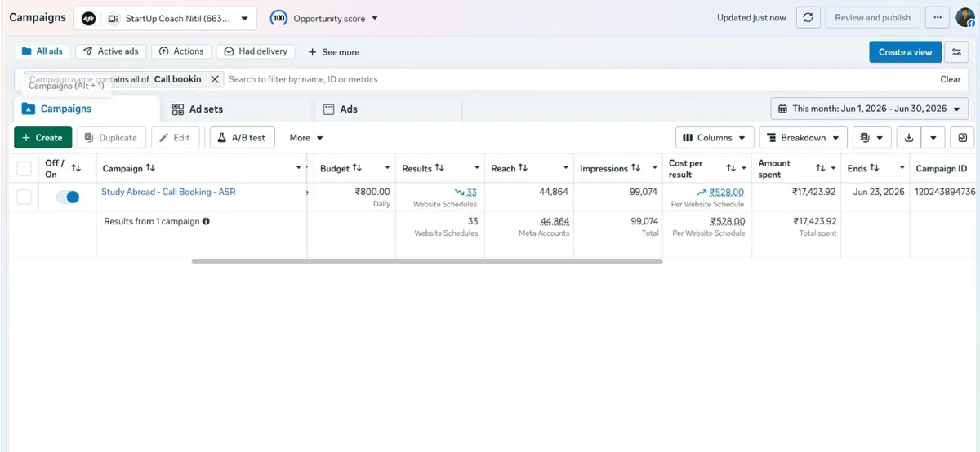Select the Had delivery view
The width and height of the screenshot is (980, 452).
coord(256,51)
